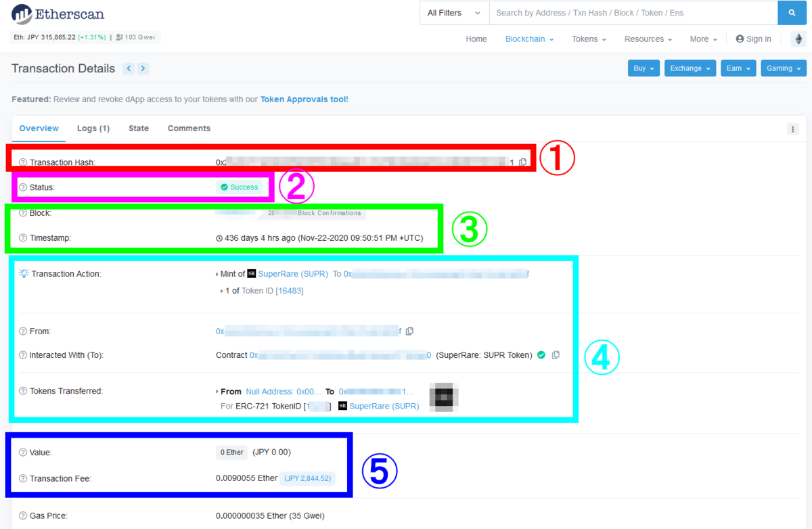
Task: Focus the address/txn hash search field
Action: click(633, 13)
